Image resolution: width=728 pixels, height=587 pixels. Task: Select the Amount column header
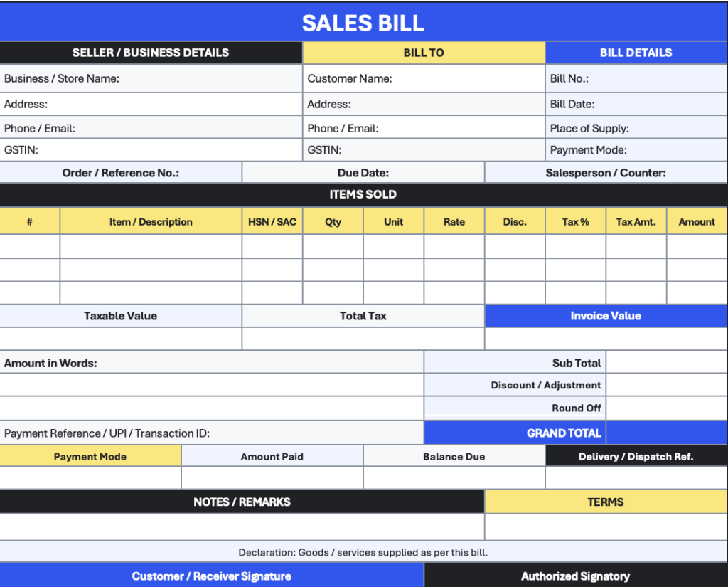697,221
